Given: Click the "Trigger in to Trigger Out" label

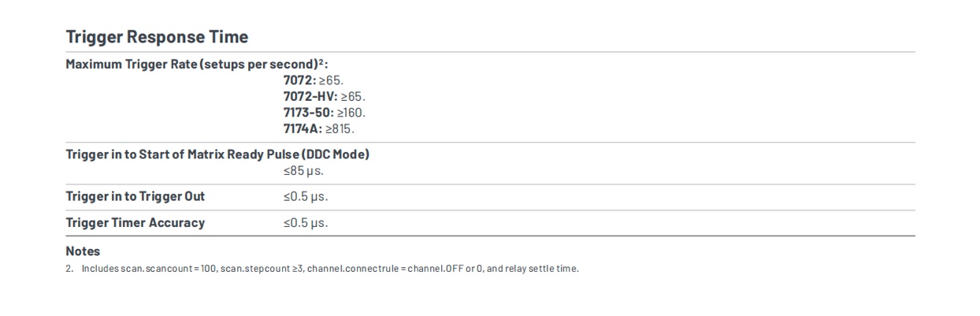Looking at the screenshot, I should coord(135,196).
